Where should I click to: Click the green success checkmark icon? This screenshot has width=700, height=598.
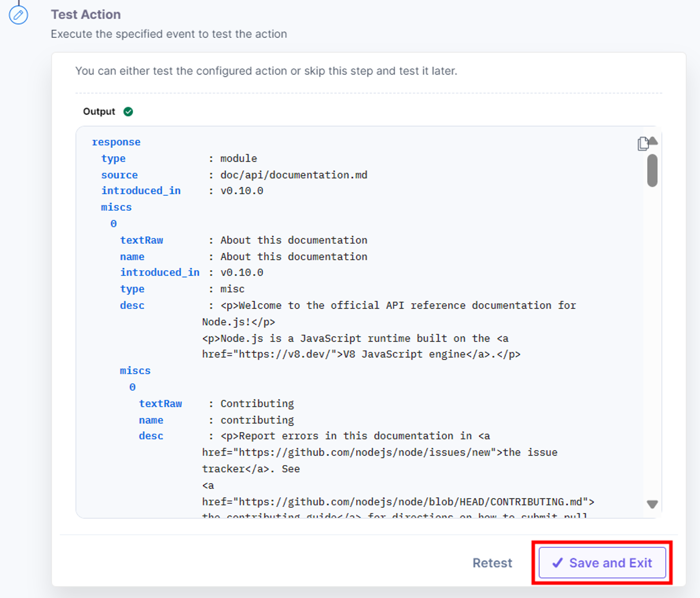click(128, 111)
